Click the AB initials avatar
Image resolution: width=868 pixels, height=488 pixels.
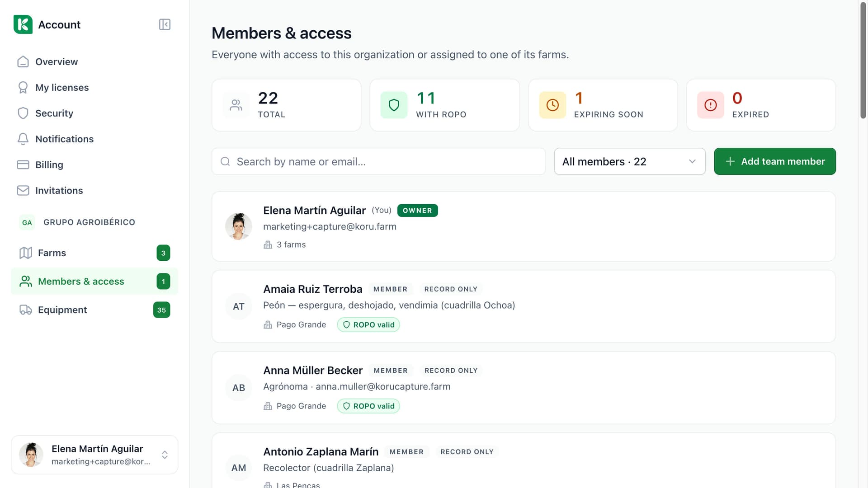coord(239,388)
